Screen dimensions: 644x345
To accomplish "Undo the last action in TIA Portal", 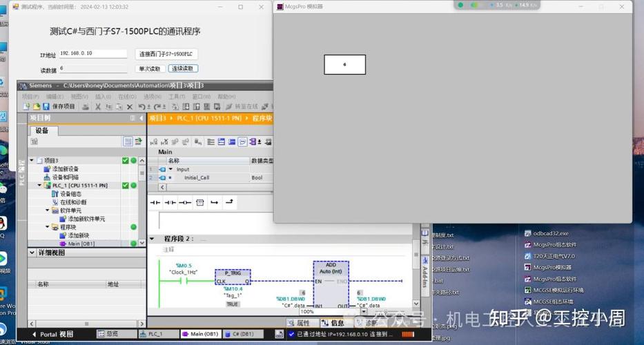I will click(142, 107).
